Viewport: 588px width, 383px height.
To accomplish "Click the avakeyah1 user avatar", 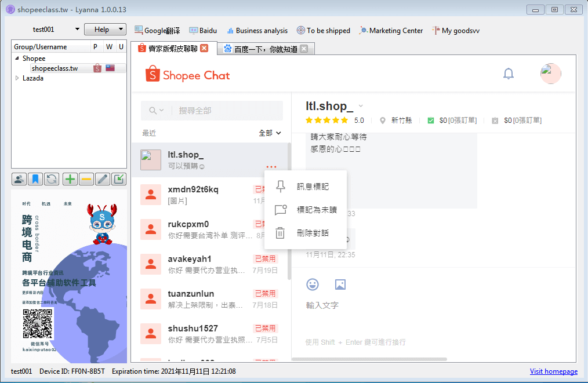I will [x=151, y=264].
